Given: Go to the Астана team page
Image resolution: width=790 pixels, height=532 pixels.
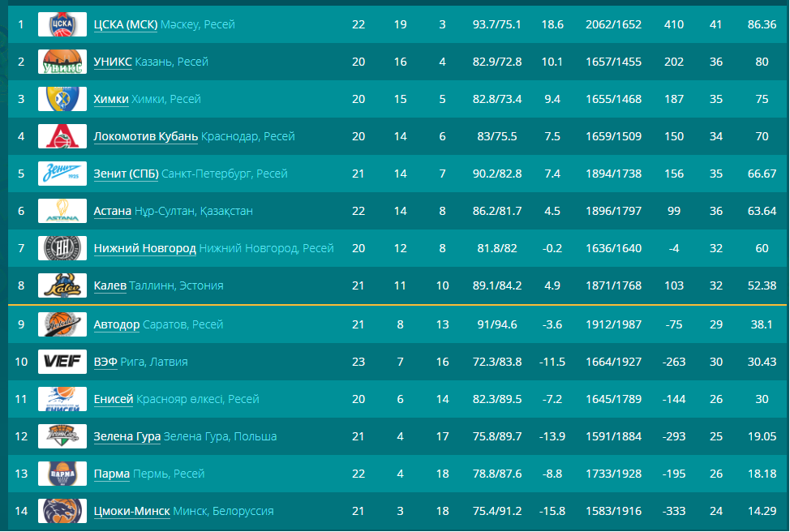Looking at the screenshot, I should tap(113, 211).
